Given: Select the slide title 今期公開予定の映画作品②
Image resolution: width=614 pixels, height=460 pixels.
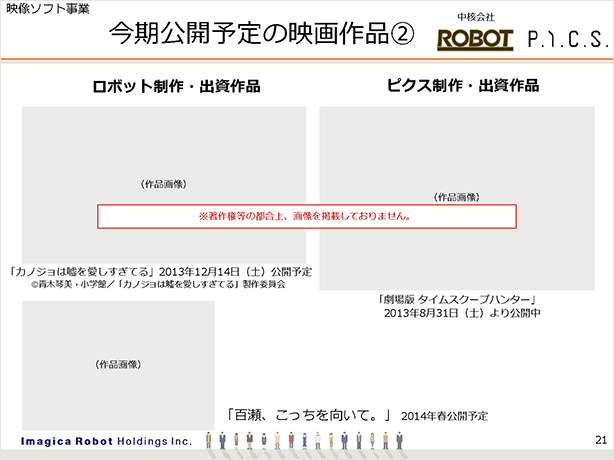Looking at the screenshot, I should pos(262,33).
